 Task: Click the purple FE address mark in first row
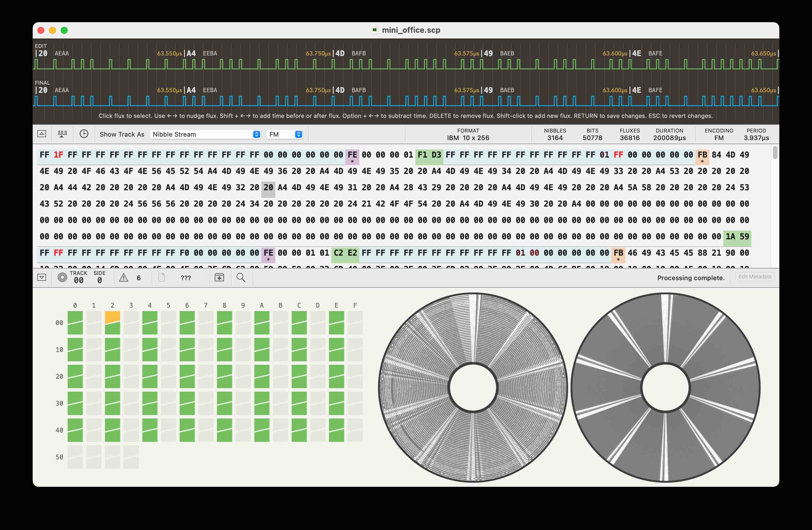click(x=352, y=156)
